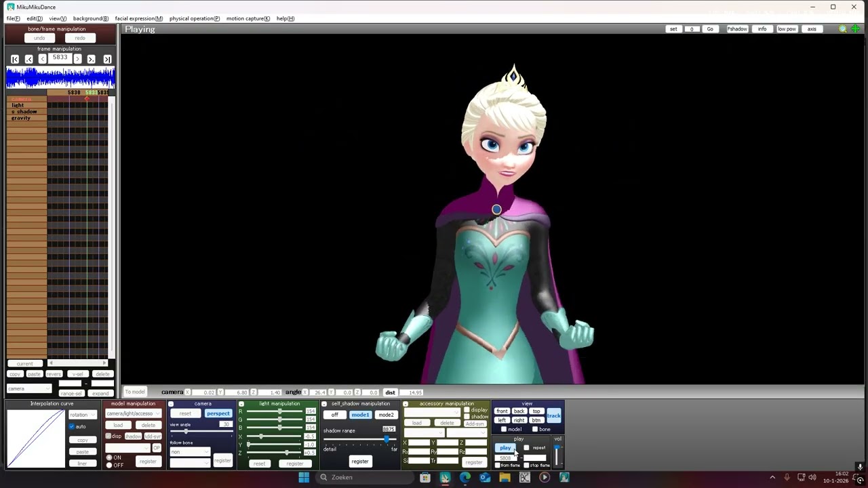Click the magnifier icon at viewport top-right
Screen dimensions: 868x488
click(x=843, y=29)
